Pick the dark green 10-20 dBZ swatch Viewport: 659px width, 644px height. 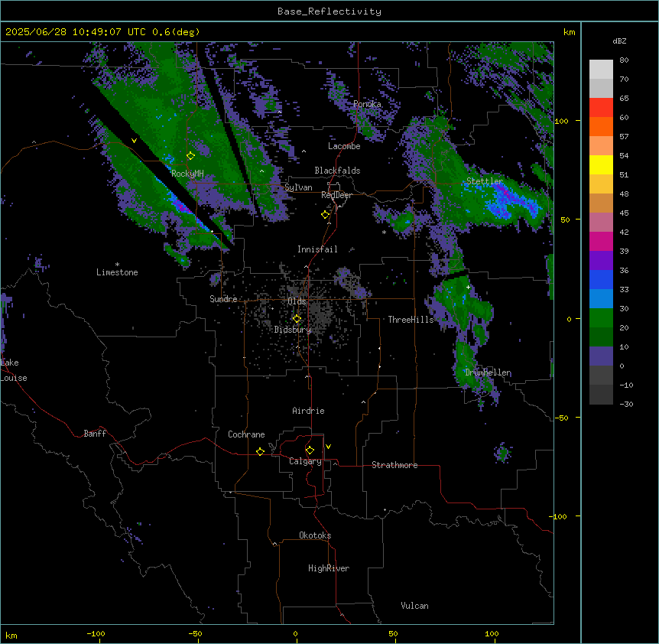click(601, 337)
